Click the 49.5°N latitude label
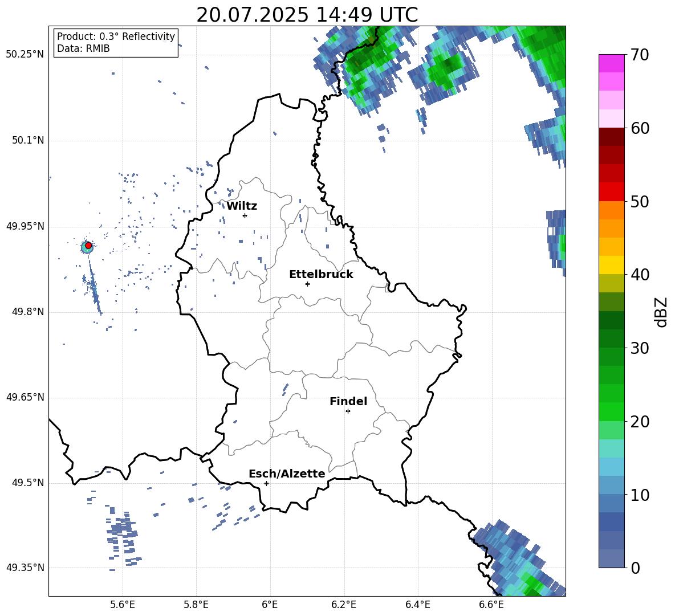The image size is (675, 616). 28,483
